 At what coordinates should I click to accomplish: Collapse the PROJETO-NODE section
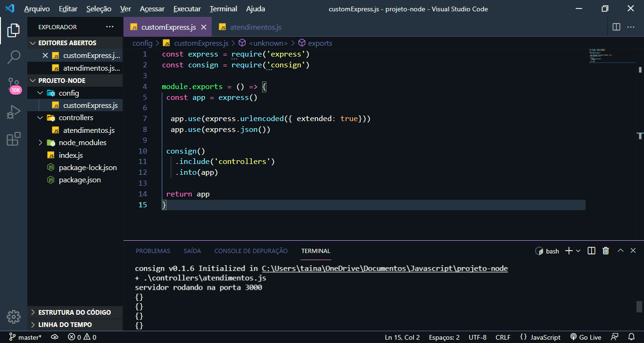click(75, 81)
